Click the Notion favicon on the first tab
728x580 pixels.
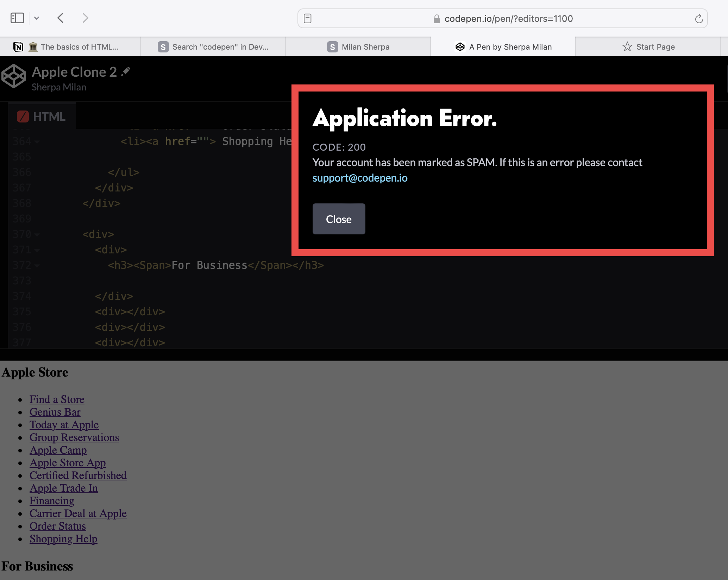(18, 46)
